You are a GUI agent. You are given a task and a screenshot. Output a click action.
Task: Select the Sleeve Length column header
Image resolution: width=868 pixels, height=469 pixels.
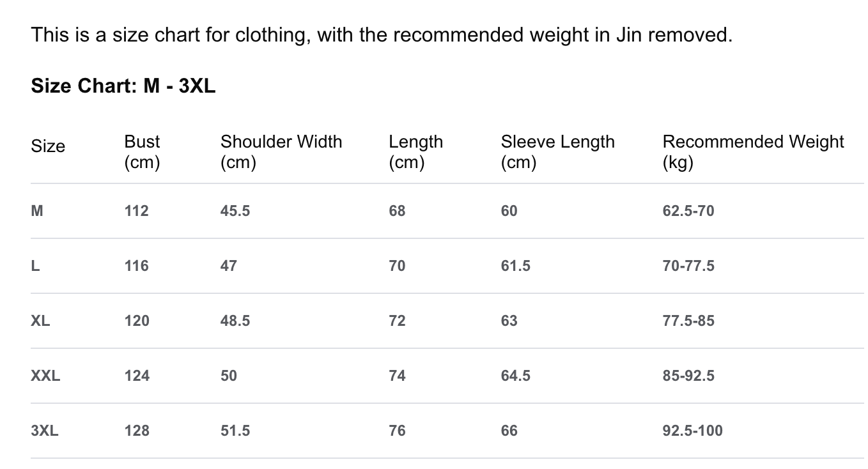click(x=557, y=151)
